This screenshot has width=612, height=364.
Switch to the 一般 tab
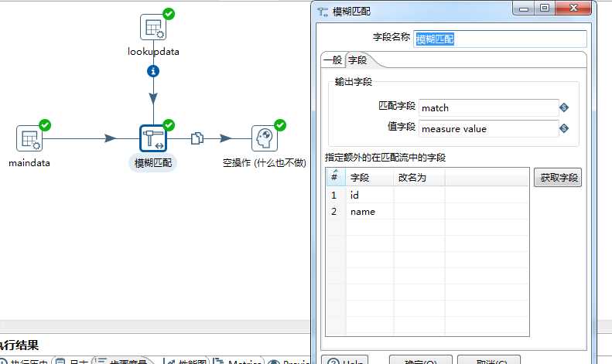[x=333, y=60]
